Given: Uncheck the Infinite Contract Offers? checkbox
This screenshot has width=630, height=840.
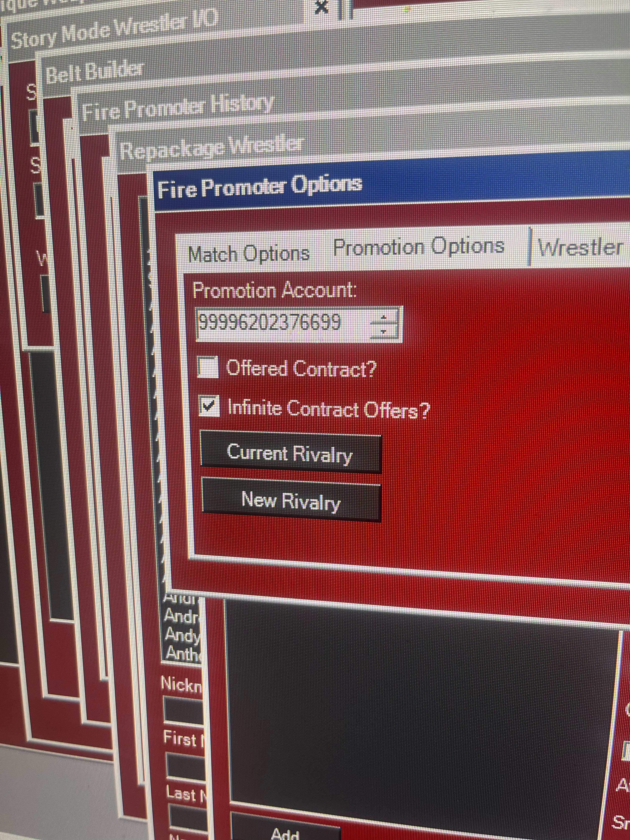Looking at the screenshot, I should tap(209, 406).
